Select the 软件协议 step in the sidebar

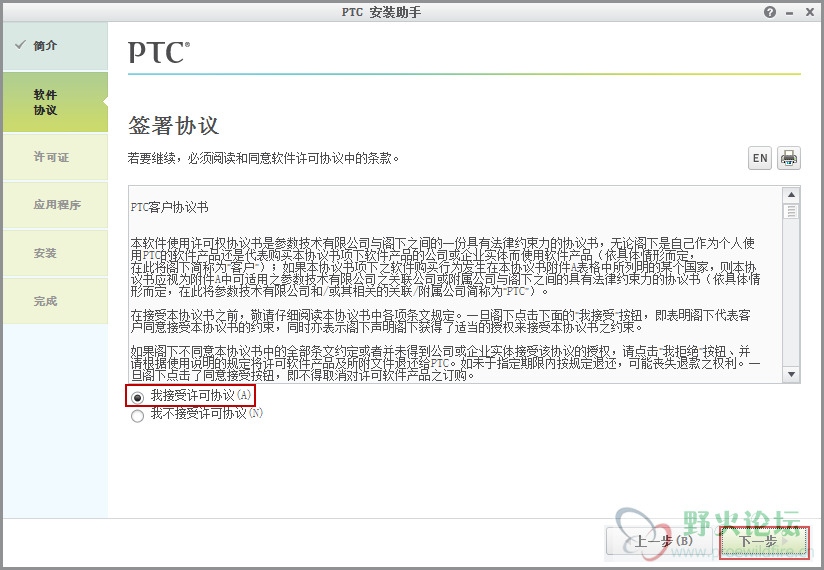click(x=55, y=102)
